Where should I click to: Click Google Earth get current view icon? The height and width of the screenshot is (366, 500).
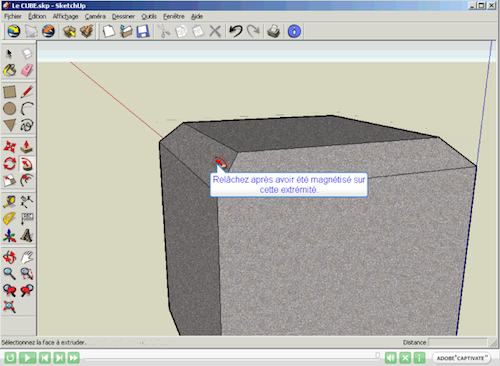point(14,31)
